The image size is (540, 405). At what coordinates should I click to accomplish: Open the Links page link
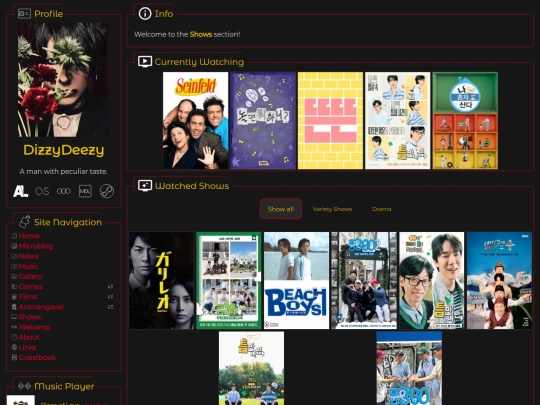click(x=28, y=347)
